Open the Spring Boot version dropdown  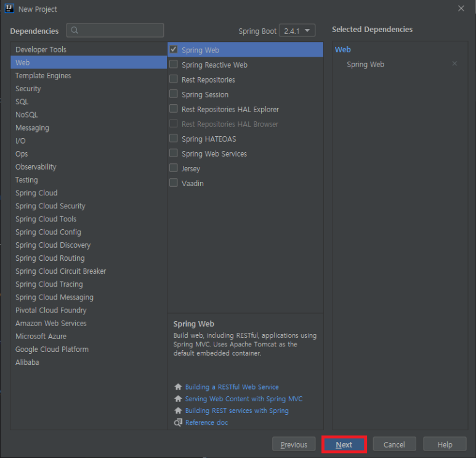pyautogui.click(x=297, y=30)
